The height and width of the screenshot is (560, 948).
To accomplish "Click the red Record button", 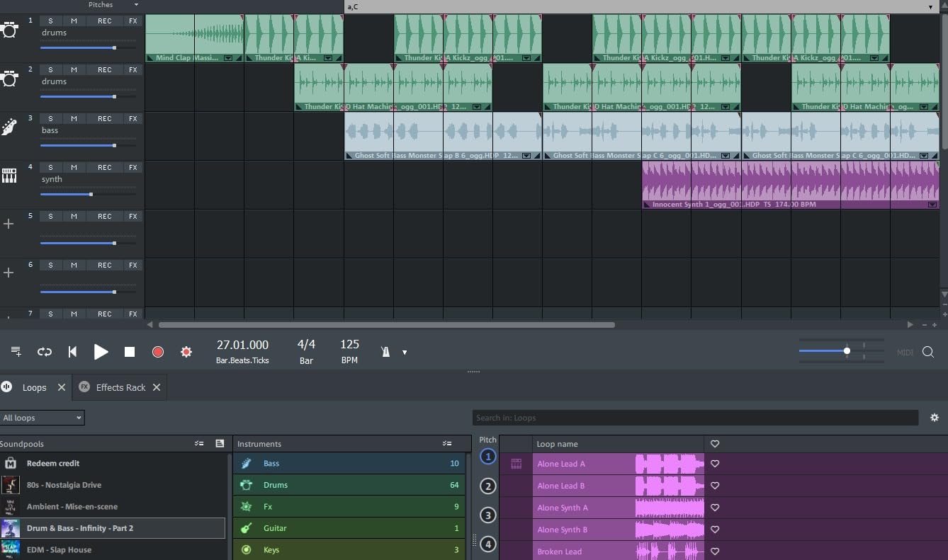I will 158,352.
